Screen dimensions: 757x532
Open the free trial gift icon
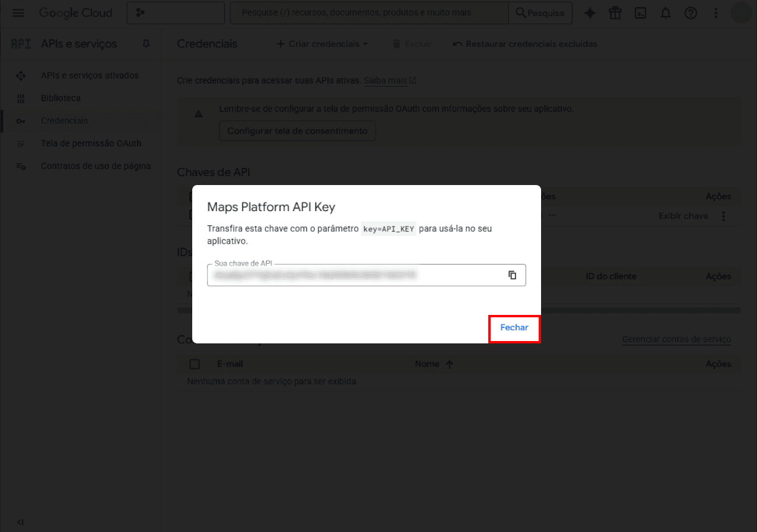615,13
